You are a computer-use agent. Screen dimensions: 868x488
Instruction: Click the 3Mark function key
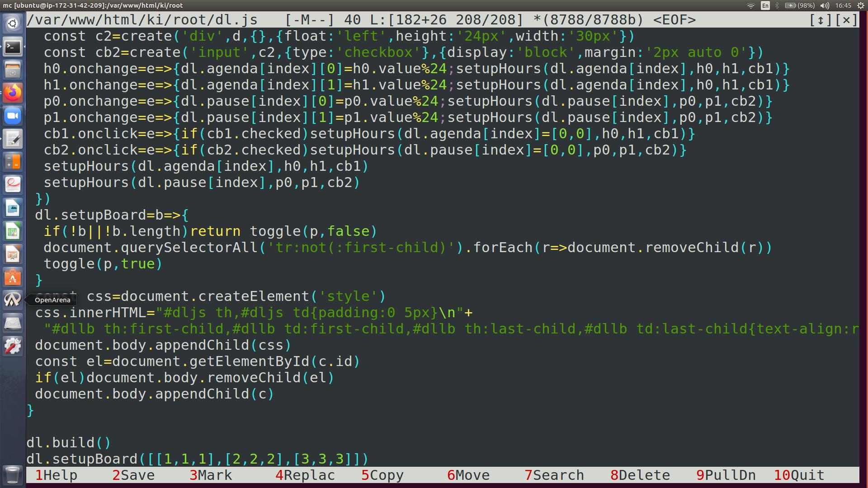211,475
